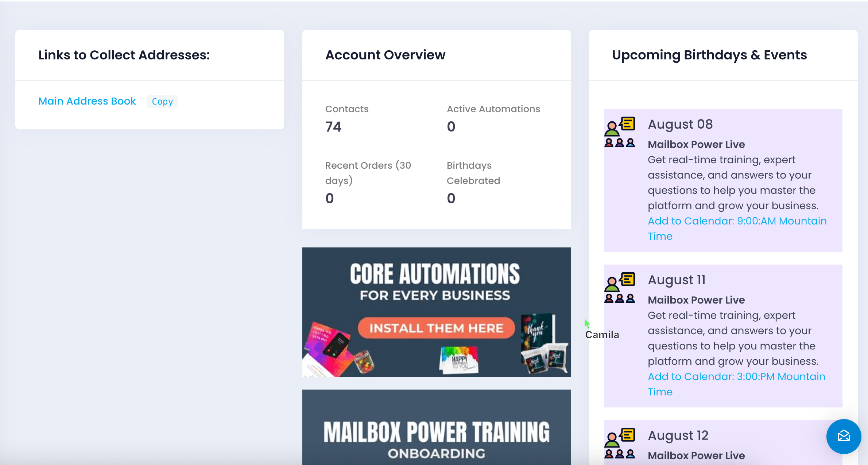868x465 pixels.
Task: Open the Core Automations banner
Action: (x=436, y=312)
